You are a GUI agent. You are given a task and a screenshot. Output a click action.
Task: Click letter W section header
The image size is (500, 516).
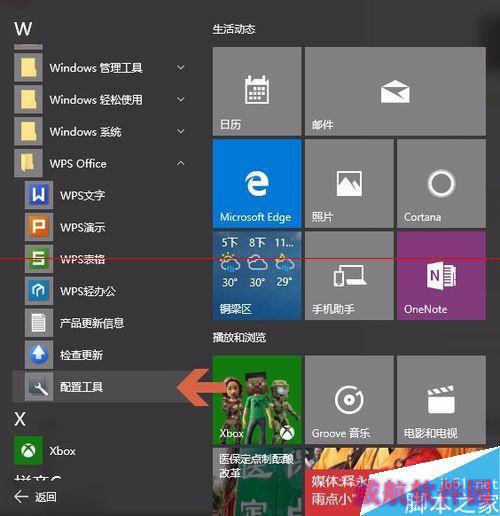click(x=23, y=29)
